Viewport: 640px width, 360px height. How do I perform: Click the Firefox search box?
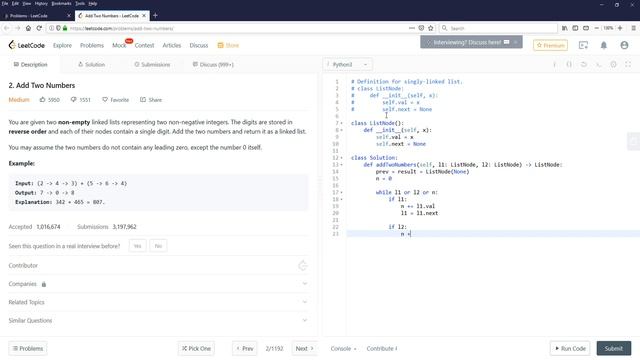click(498, 28)
